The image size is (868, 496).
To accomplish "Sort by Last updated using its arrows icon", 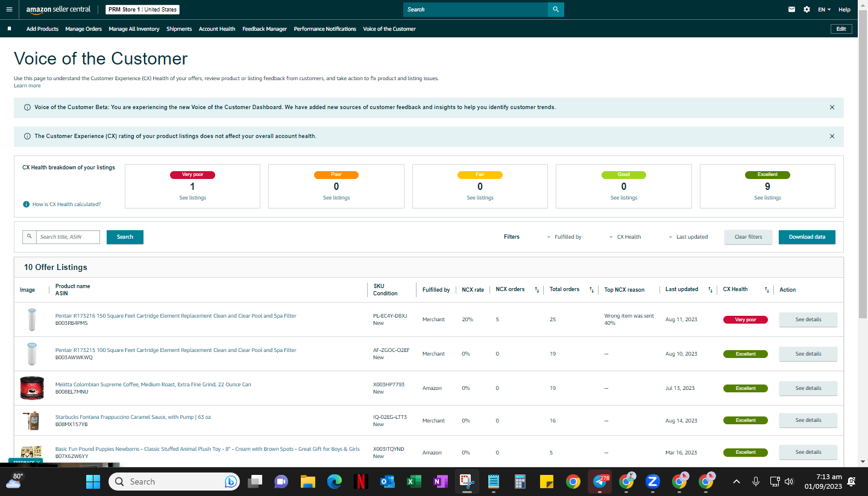I will point(710,290).
